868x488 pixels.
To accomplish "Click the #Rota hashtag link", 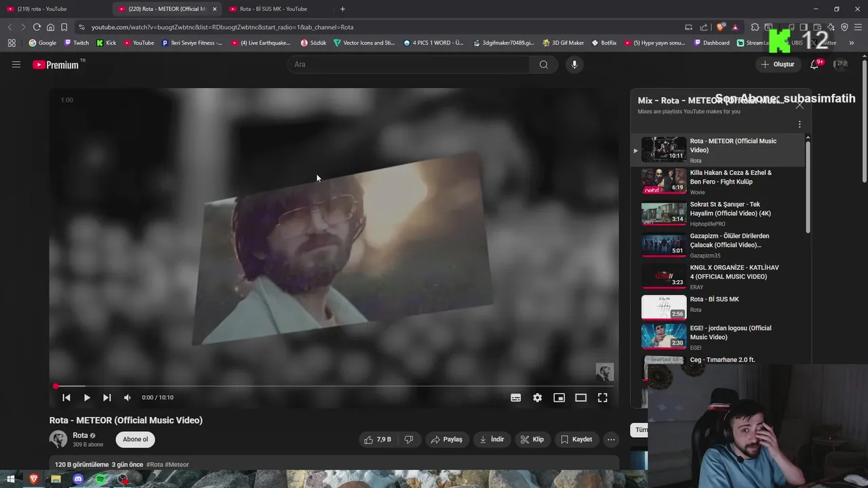I will pos(155,464).
